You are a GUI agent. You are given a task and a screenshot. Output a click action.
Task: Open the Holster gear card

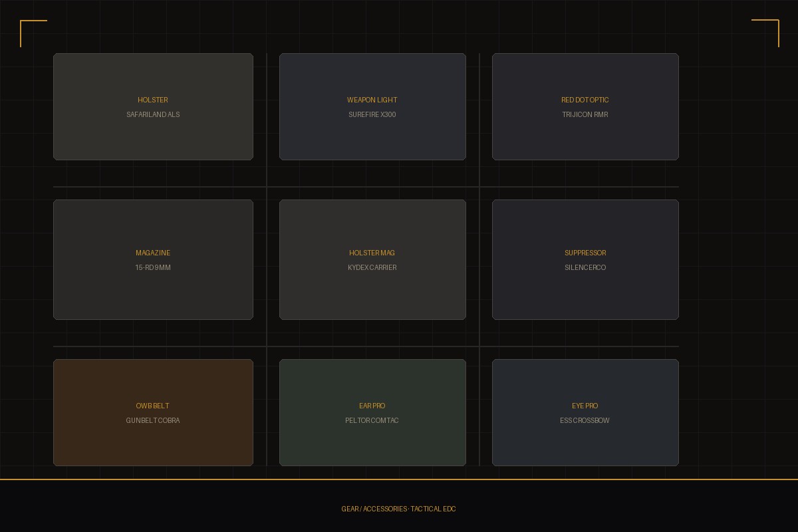click(153, 106)
